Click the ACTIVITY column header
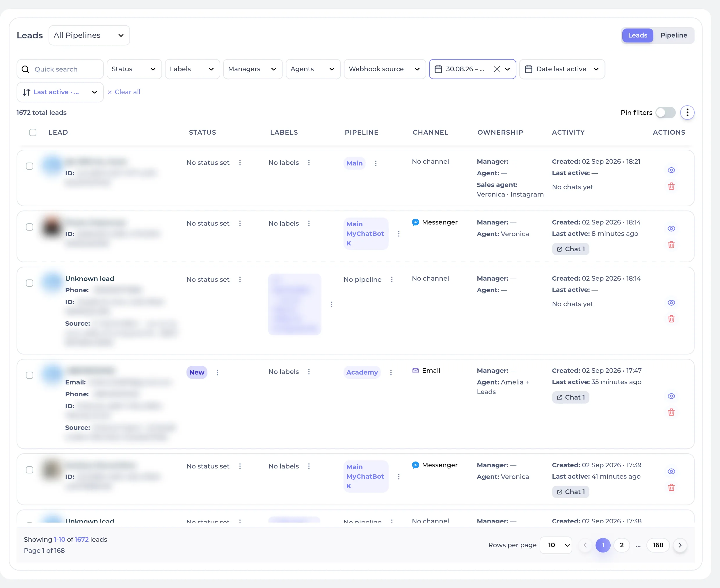The height and width of the screenshot is (588, 720). pos(568,132)
